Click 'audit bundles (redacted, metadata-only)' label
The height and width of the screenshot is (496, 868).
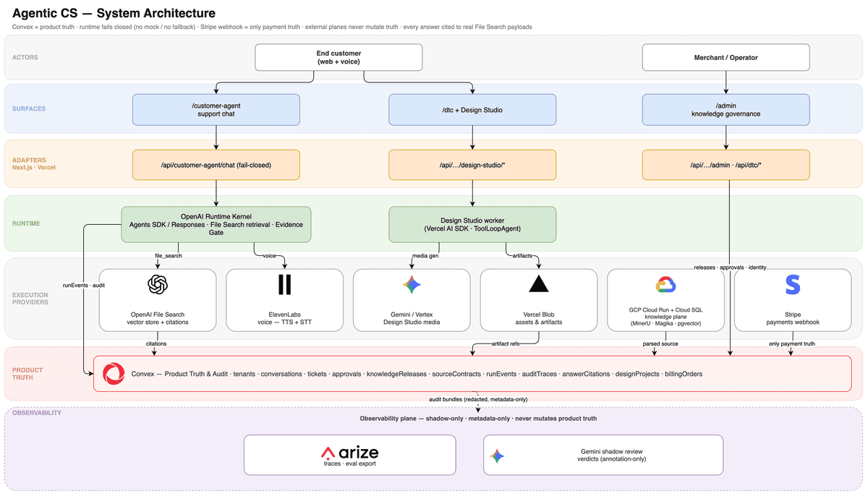478,399
